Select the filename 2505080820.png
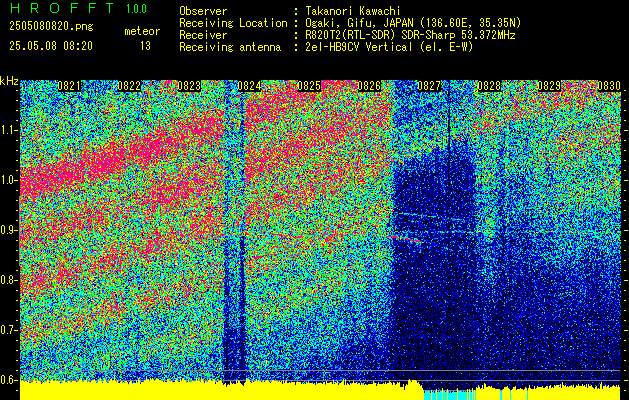Screen dimensions: 629x400 click(51, 27)
